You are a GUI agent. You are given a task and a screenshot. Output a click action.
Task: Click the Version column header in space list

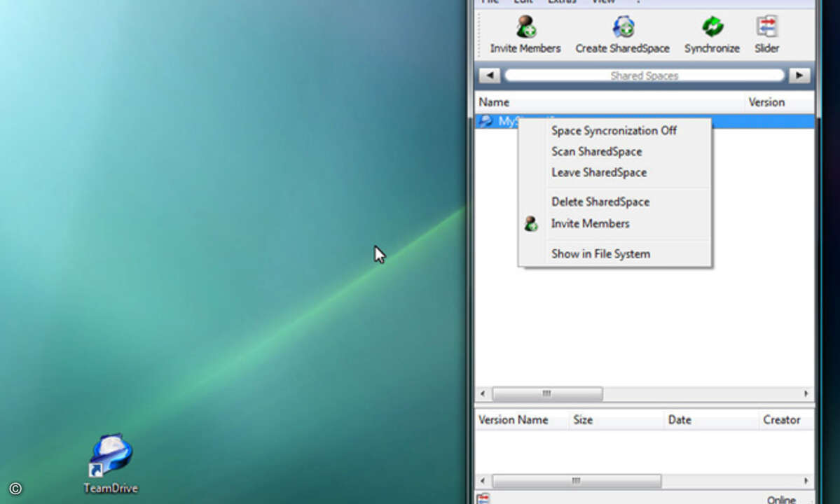coord(780,102)
